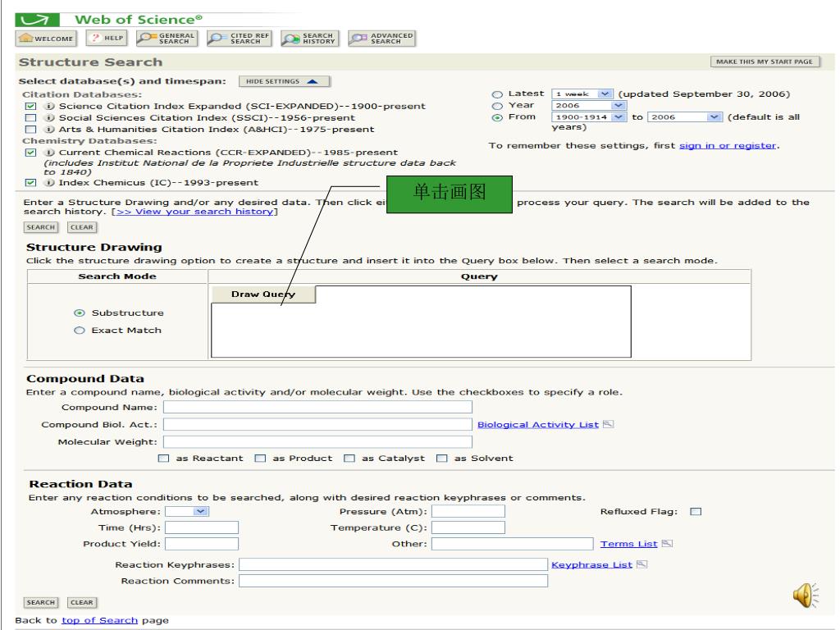This screenshot has width=840, height=630.
Task: Collapse settings with Hide Settings button
Action: point(284,81)
